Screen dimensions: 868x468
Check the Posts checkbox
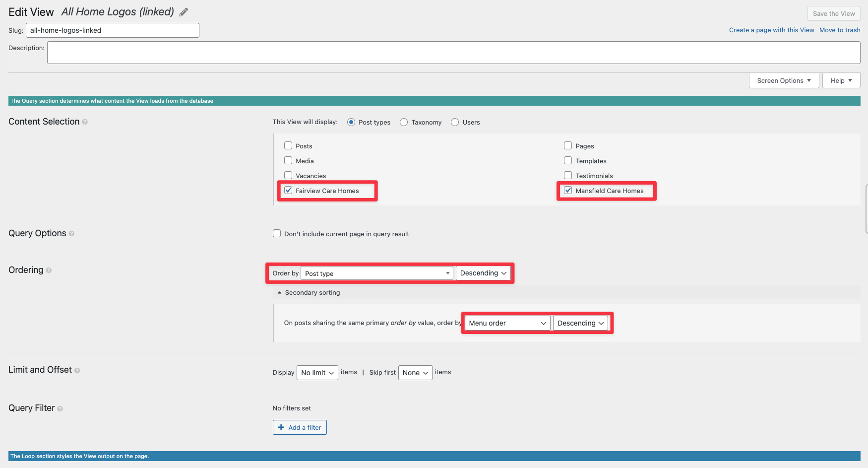point(288,145)
